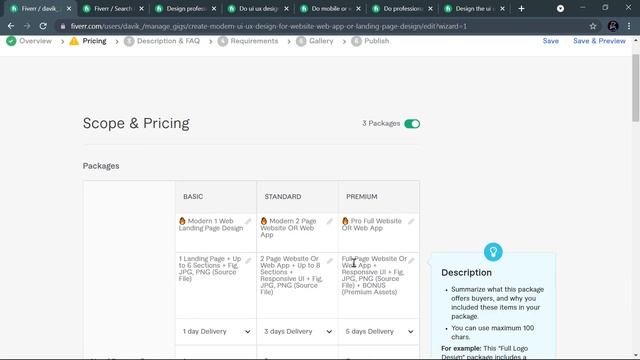Click the browser forward arrow
Viewport: 640px width, 360px height.
click(27, 26)
